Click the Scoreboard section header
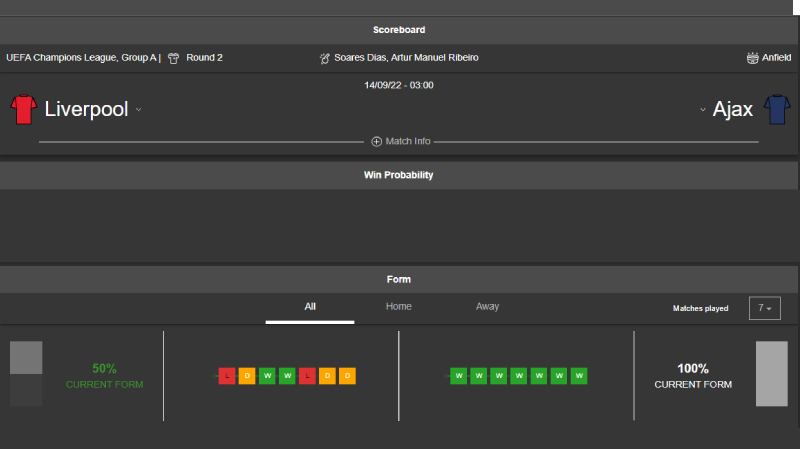Viewport: 800px width, 449px height. pos(399,30)
